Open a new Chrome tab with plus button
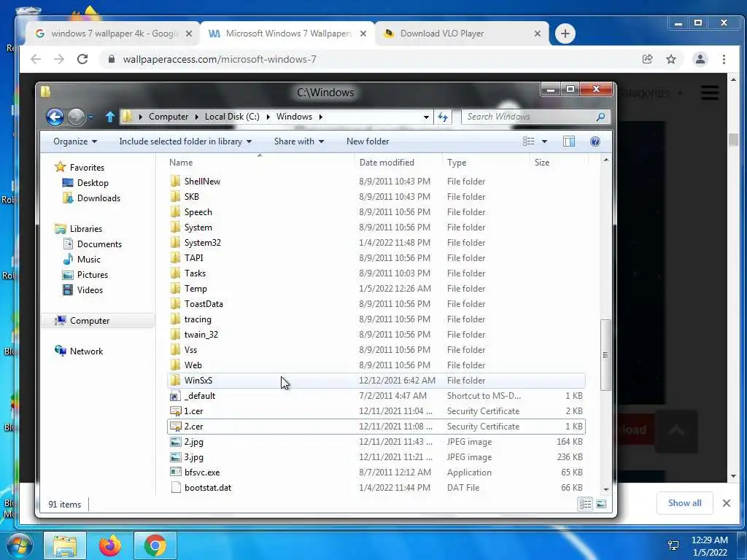747x560 pixels. [x=565, y=34]
